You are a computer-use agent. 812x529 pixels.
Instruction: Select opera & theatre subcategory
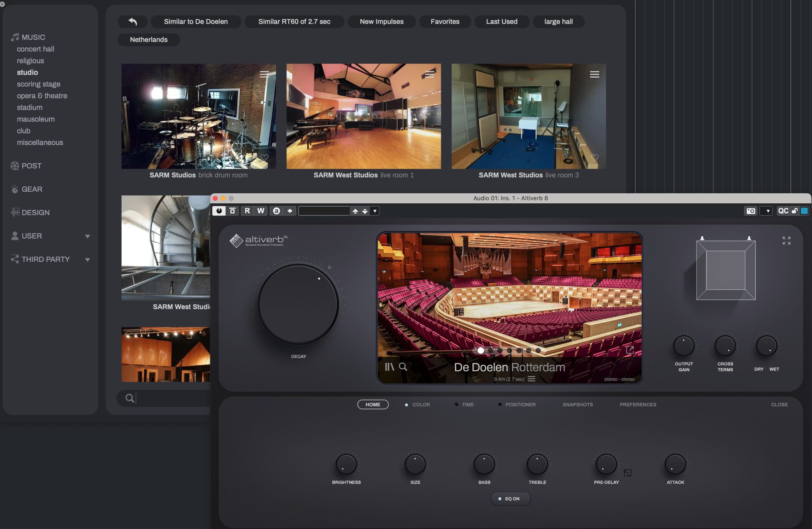click(42, 96)
